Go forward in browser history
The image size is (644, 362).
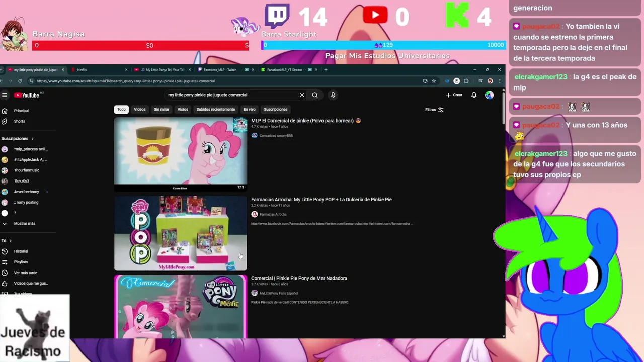click(10, 81)
